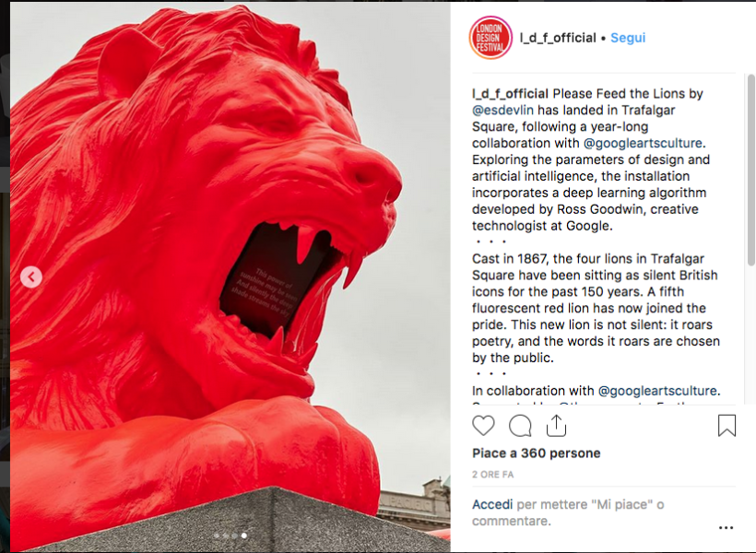Open the London Design Festival profile avatar

(x=490, y=38)
